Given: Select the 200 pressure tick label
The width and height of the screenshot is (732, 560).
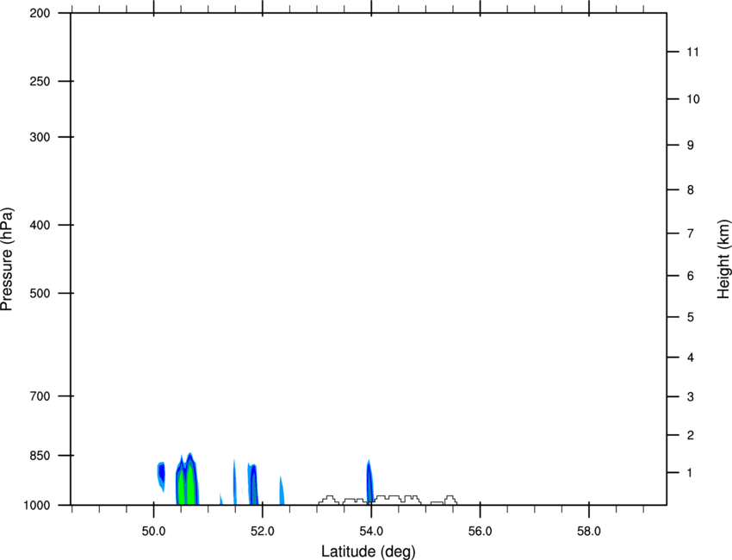Looking at the screenshot, I should pyautogui.click(x=40, y=13).
